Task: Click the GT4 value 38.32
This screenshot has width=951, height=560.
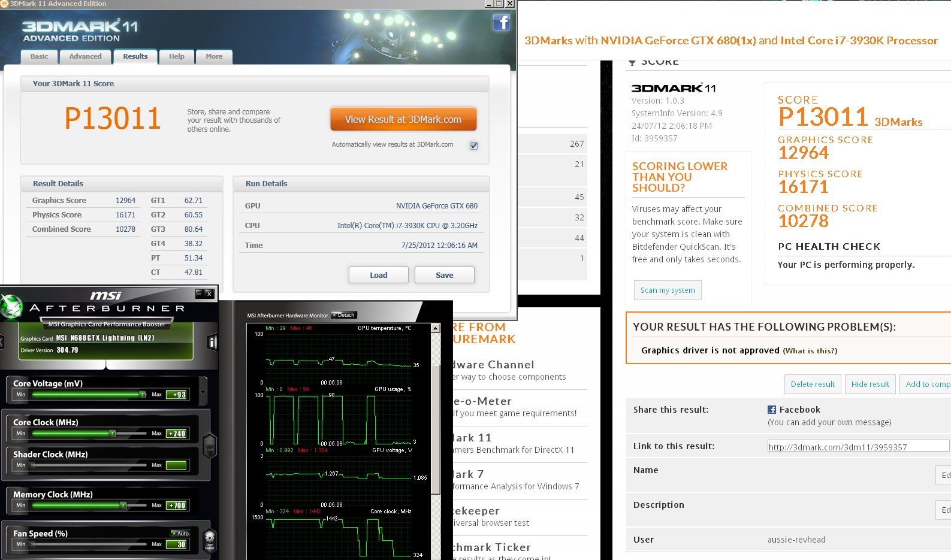Action: pos(194,244)
